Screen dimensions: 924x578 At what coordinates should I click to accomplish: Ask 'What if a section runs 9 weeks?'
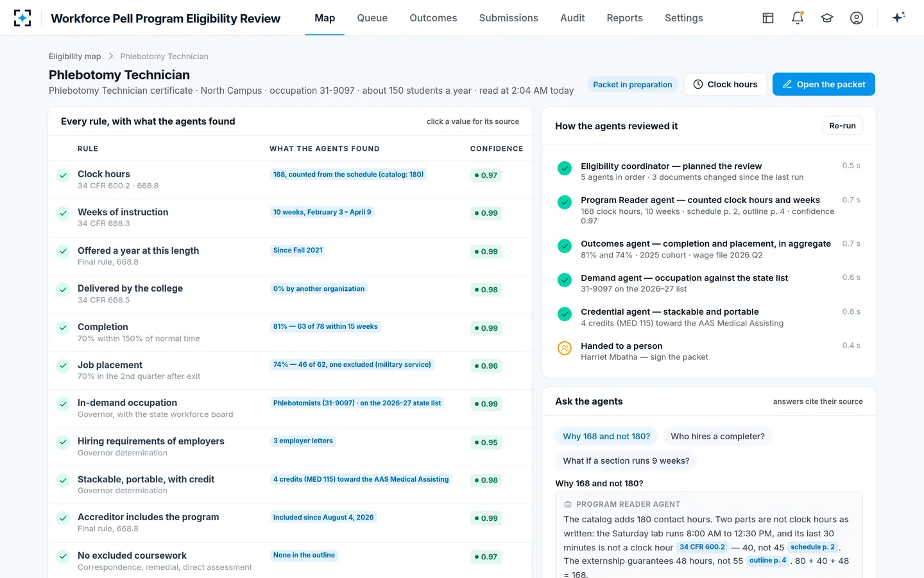pos(626,460)
